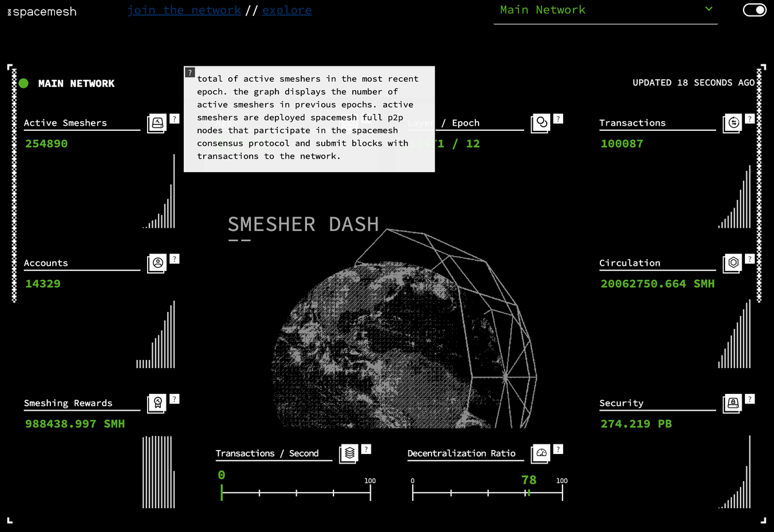Click the Decentralization Ratio gauge icon

tap(541, 453)
